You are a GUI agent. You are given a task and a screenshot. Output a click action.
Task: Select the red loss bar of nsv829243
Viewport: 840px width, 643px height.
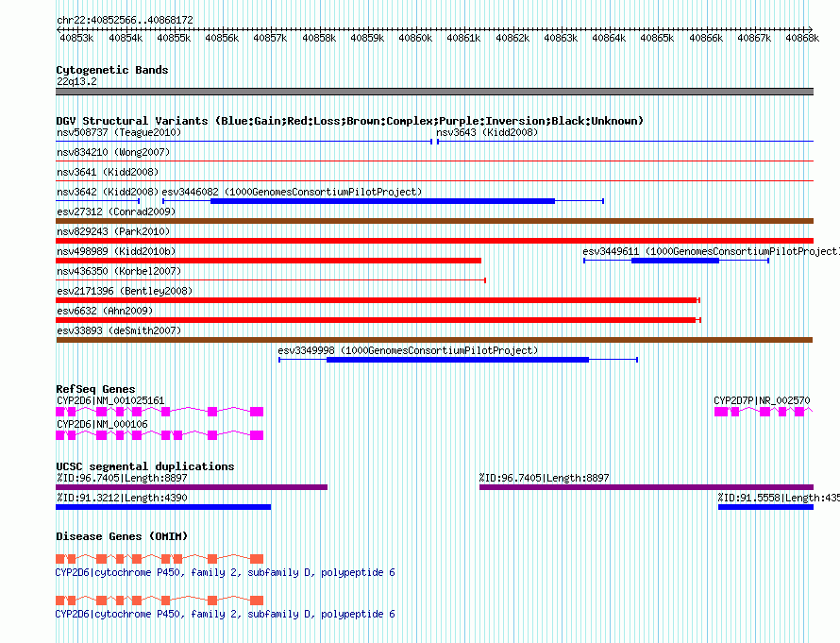coord(434,241)
